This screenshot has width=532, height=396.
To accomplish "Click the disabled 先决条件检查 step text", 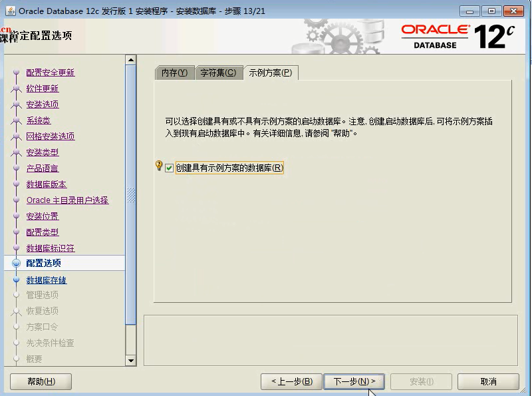I will (x=51, y=343).
